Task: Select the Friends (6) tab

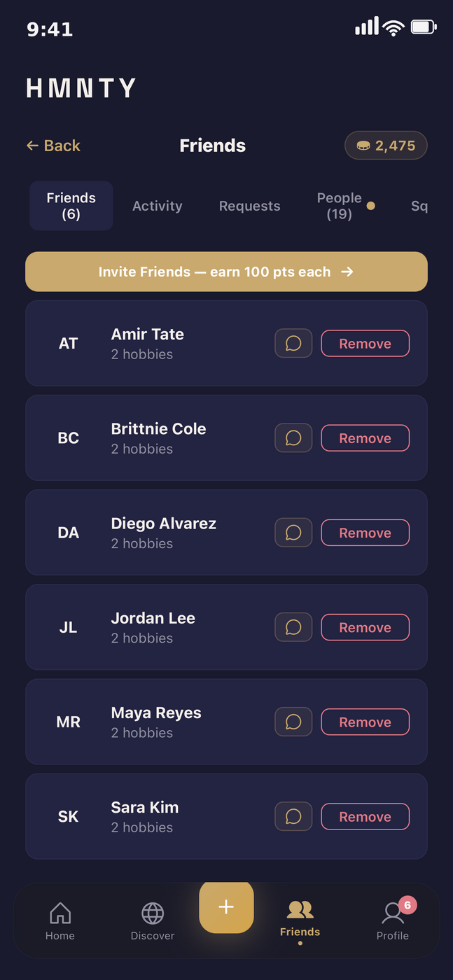Action: pyautogui.click(x=71, y=206)
